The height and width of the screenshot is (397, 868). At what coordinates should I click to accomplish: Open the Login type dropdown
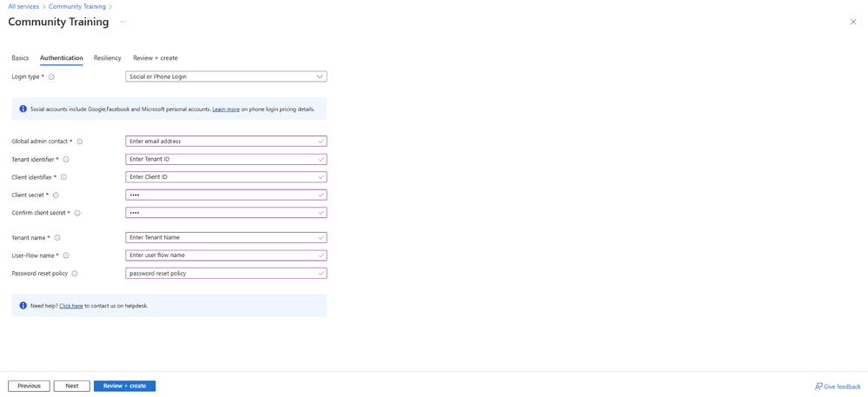226,76
